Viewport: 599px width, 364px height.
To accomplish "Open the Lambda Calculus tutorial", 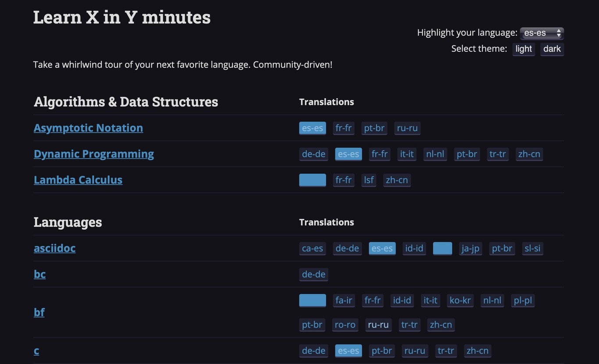I will click(78, 180).
